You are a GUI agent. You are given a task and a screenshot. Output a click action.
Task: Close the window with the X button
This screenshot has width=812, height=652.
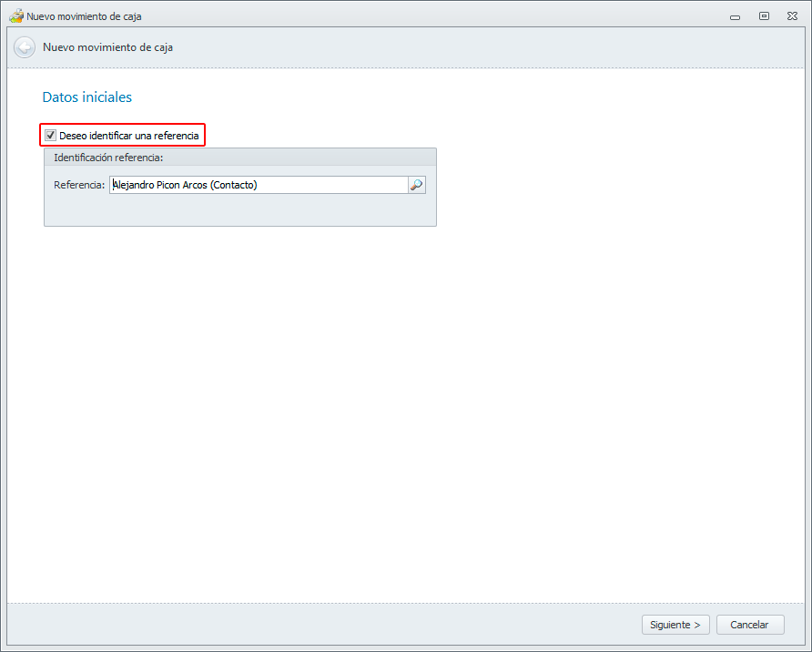coord(792,16)
